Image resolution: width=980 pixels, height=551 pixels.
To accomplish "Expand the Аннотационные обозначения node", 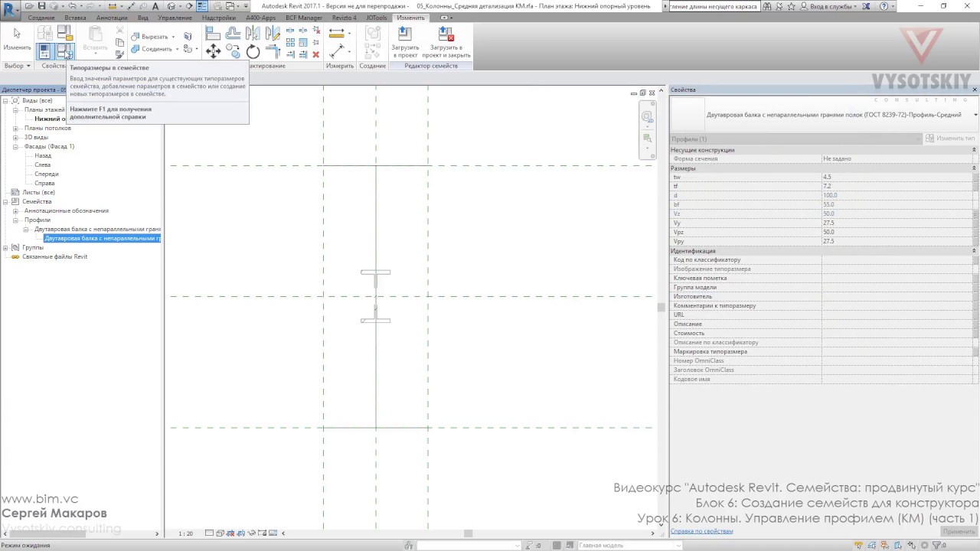I will click(x=16, y=210).
